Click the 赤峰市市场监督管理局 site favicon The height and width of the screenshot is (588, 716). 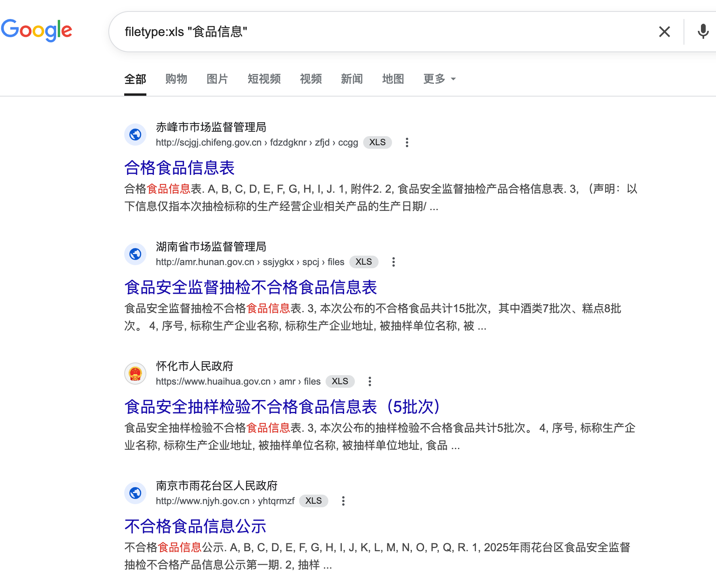pyautogui.click(x=135, y=135)
